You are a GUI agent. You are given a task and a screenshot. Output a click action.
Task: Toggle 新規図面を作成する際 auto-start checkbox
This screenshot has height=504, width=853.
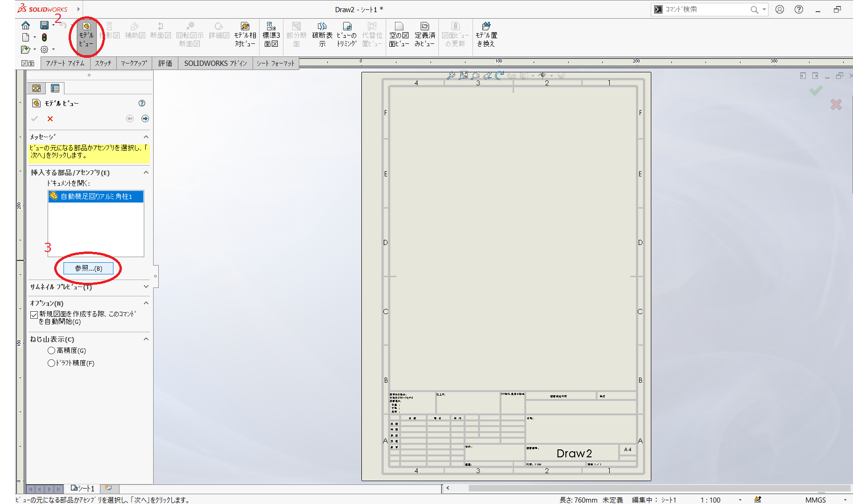pyautogui.click(x=34, y=315)
